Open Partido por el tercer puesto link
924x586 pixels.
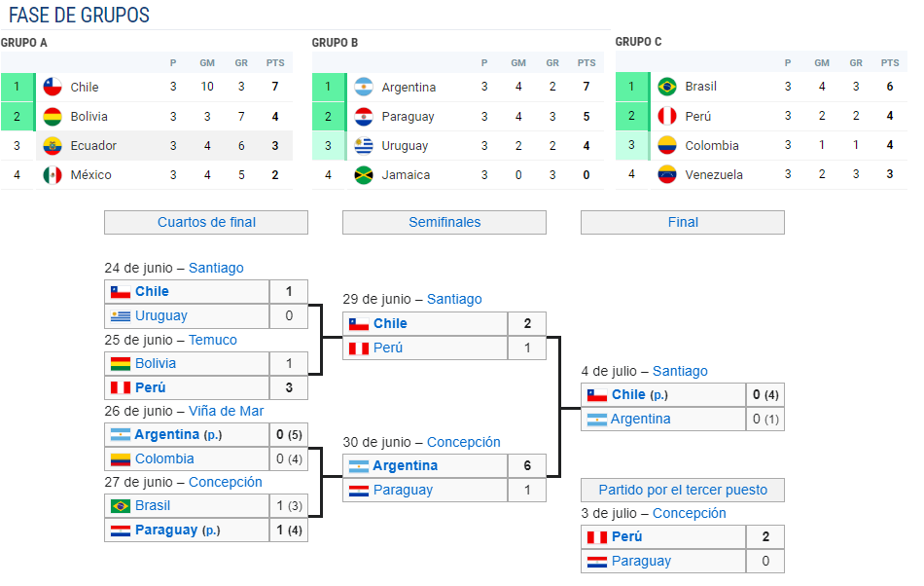click(683, 490)
